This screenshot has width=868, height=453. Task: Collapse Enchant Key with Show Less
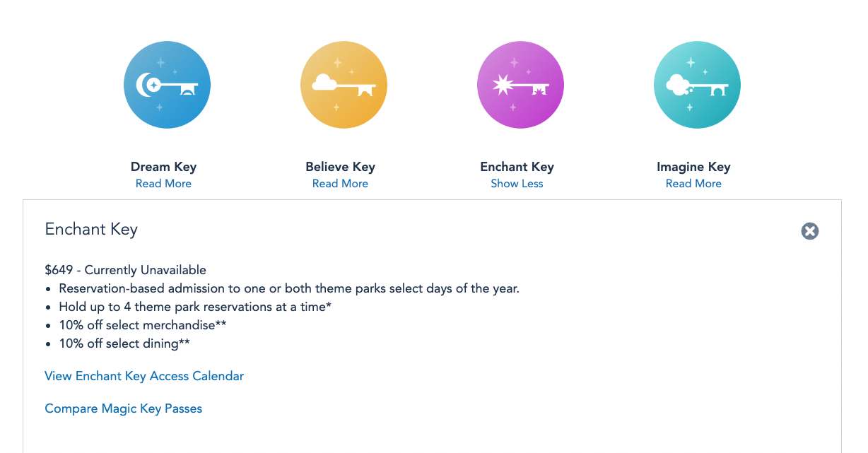click(517, 184)
